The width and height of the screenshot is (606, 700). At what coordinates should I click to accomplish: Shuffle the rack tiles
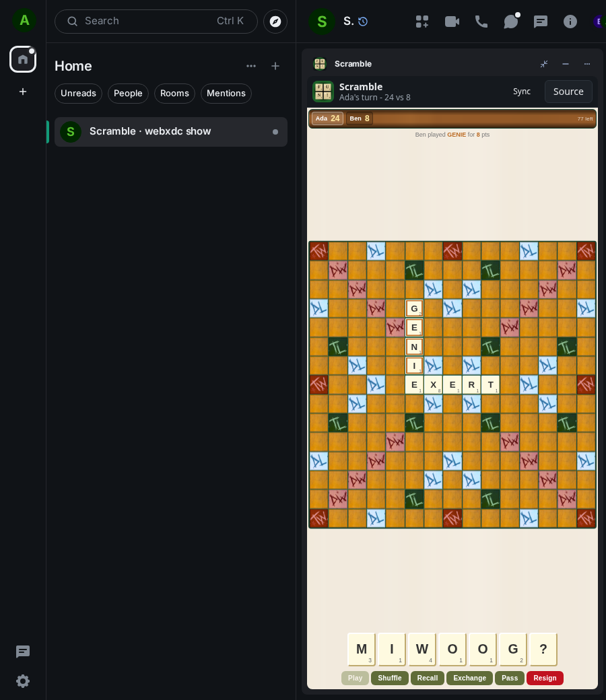(389, 678)
